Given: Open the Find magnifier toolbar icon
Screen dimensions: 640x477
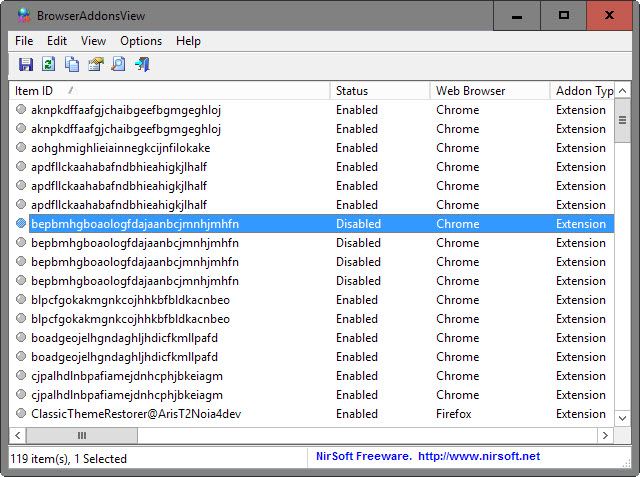Looking at the screenshot, I should (119, 64).
